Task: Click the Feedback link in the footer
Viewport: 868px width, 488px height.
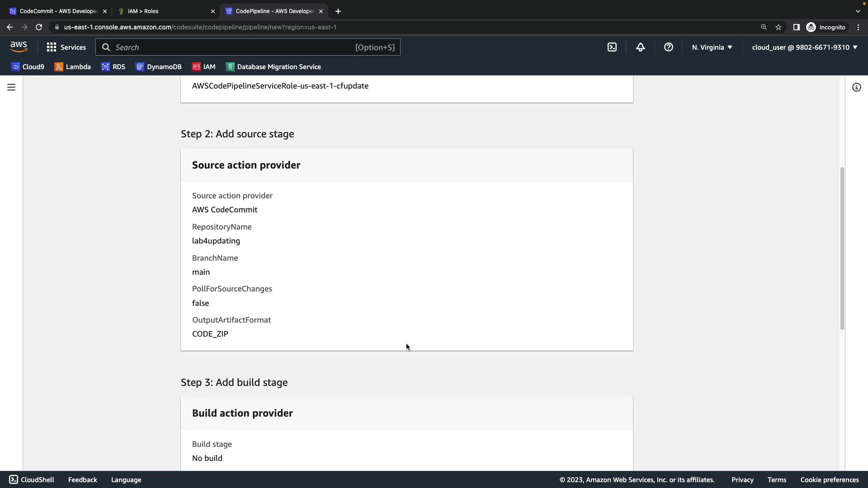Action: coord(82,480)
